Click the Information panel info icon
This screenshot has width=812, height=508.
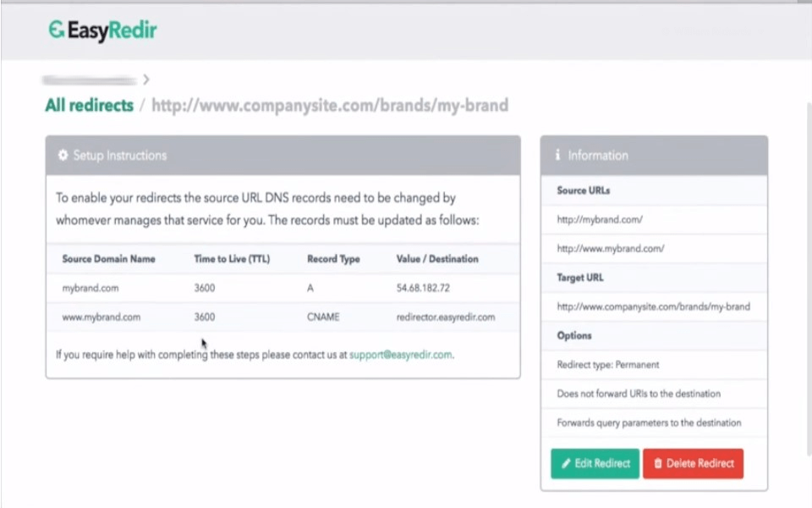[x=557, y=155]
